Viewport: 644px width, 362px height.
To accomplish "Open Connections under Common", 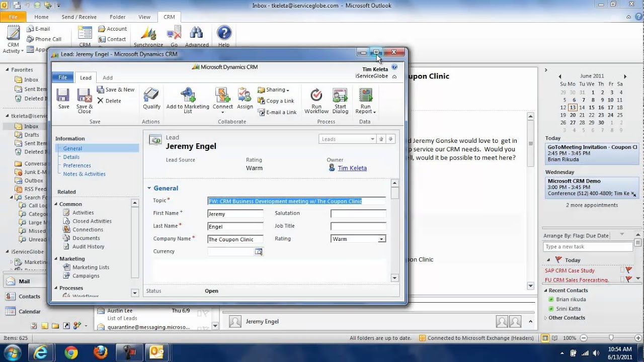I will pyautogui.click(x=88, y=230).
